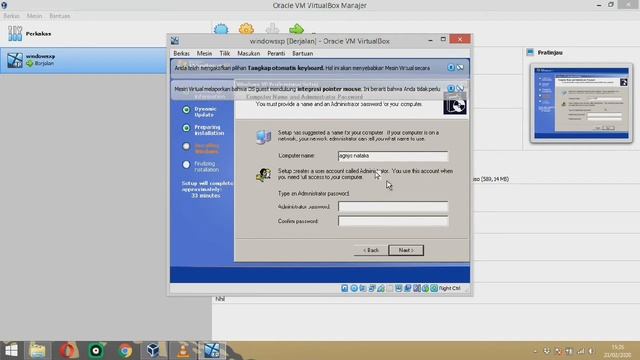Open VLC media player from taskbar
The width and height of the screenshot is (640, 360).
[x=182, y=351]
